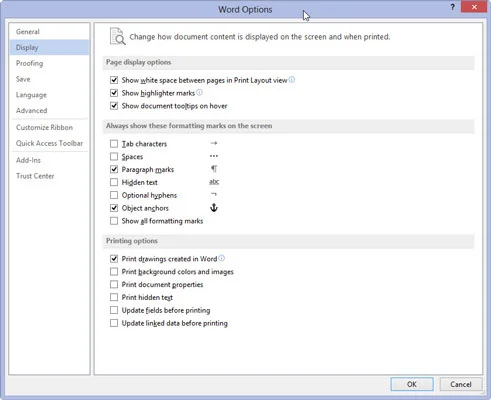Click the arrow symbol beside Tab characters

[214, 143]
